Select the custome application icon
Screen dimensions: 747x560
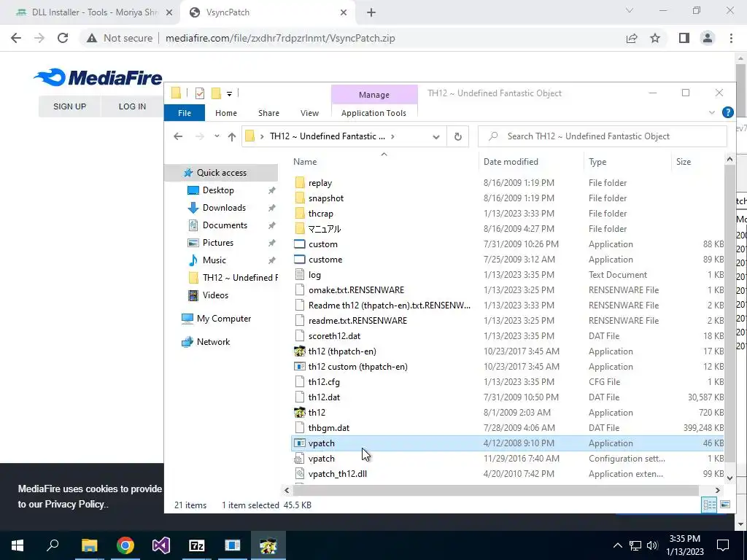pos(300,260)
